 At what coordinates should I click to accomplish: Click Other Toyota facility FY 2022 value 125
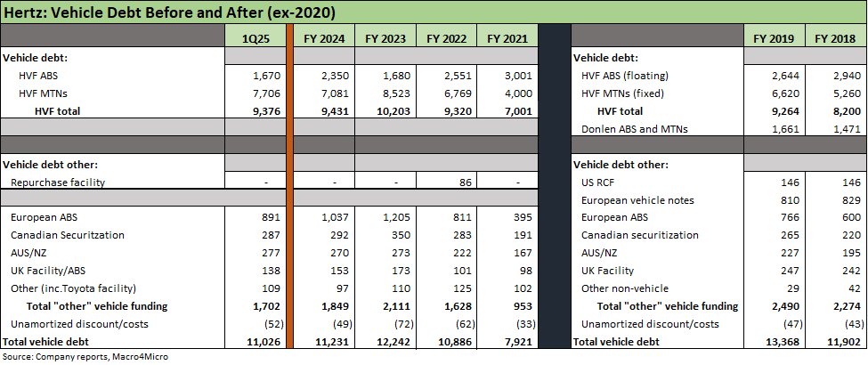click(x=462, y=288)
